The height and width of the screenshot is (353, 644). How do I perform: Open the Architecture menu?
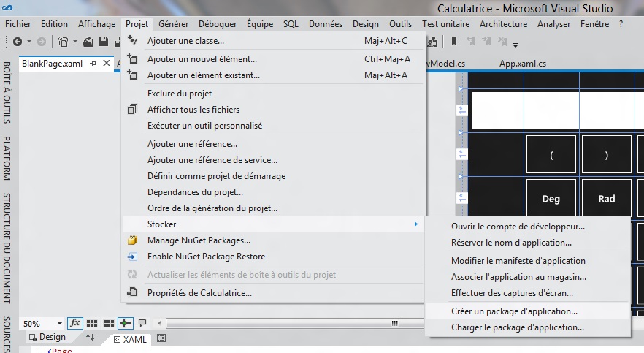(504, 24)
